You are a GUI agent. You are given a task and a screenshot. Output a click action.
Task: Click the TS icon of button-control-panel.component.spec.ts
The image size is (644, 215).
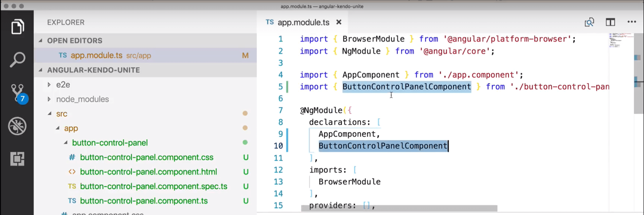[x=72, y=186]
